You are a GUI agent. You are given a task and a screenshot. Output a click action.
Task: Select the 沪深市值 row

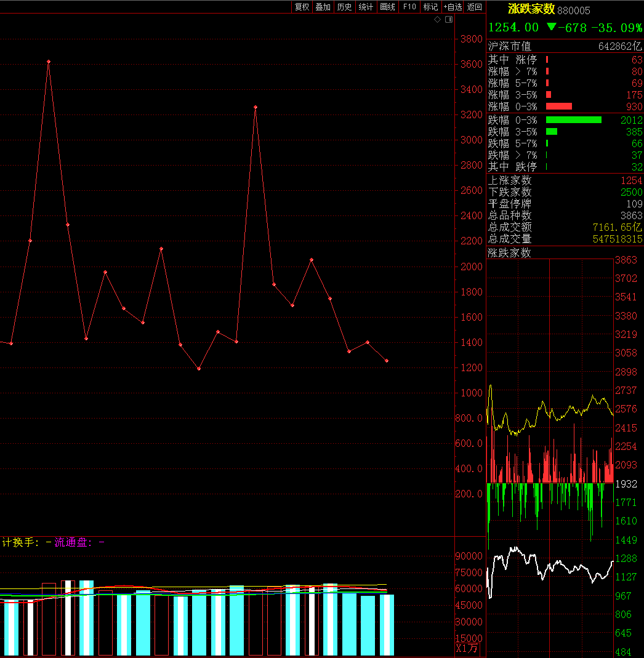[x=565, y=46]
